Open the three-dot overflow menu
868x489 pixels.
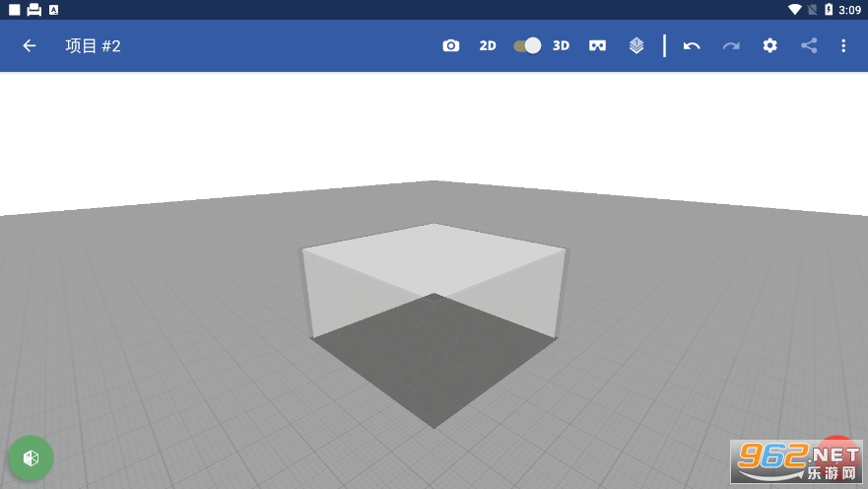tap(843, 45)
